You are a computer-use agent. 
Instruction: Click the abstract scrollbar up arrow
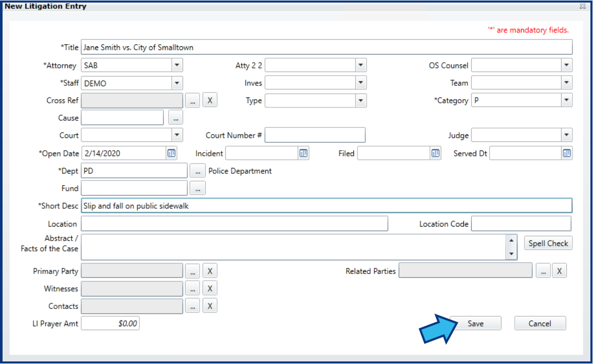click(511, 241)
